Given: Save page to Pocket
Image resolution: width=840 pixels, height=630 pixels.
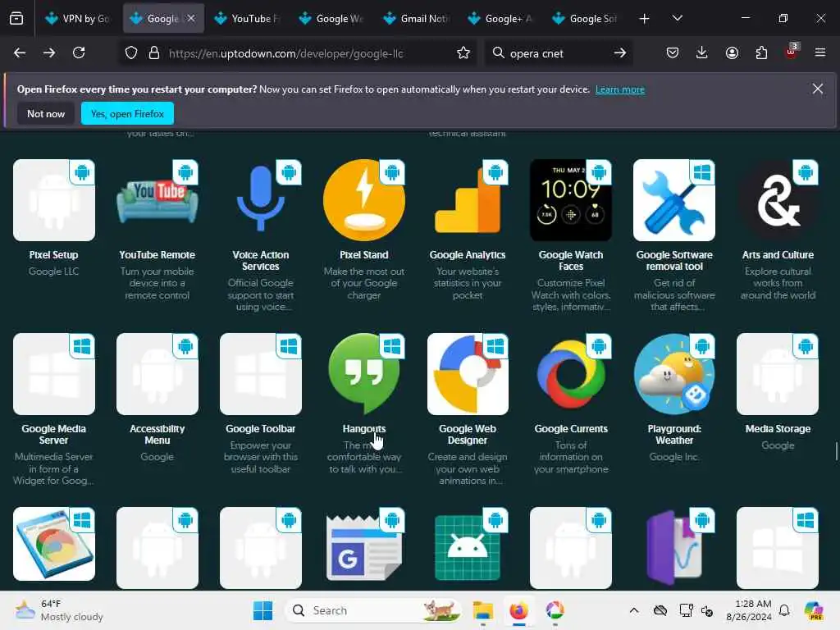Looking at the screenshot, I should tap(673, 52).
